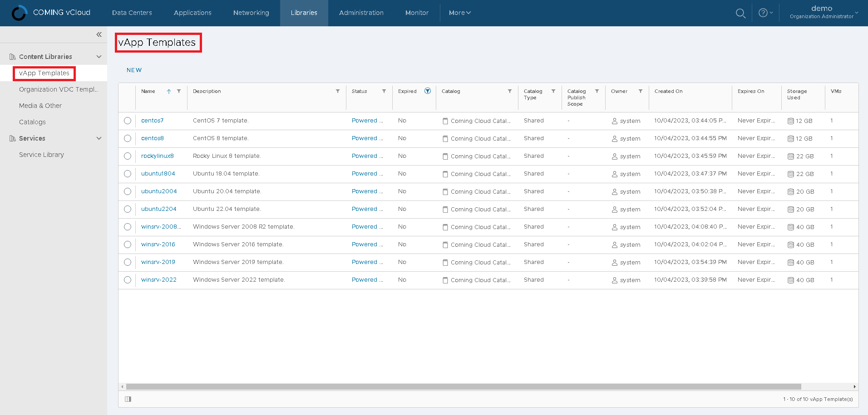Collapse the left sidebar with double-chevron icon
The height and width of the screenshot is (415, 868).
[x=99, y=34]
